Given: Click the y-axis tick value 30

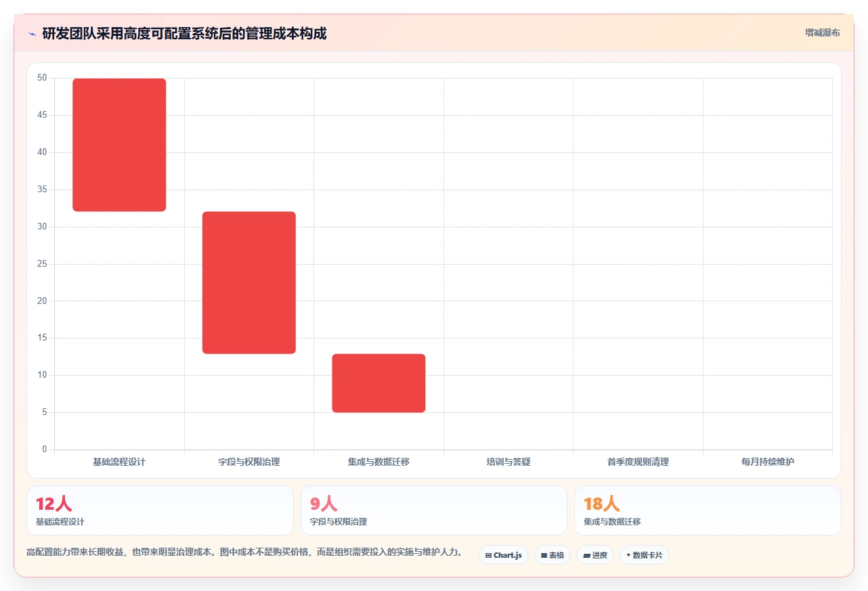Looking at the screenshot, I should [42, 227].
